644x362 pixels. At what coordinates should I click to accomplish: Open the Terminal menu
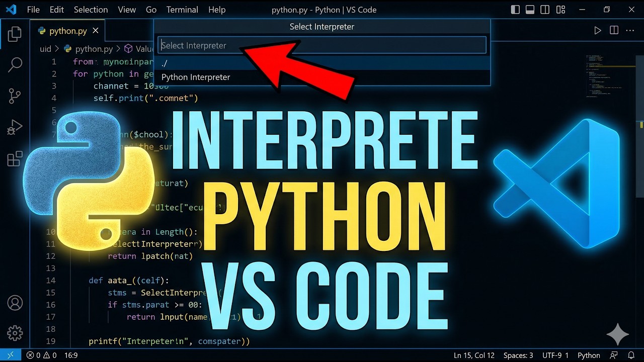tap(183, 10)
